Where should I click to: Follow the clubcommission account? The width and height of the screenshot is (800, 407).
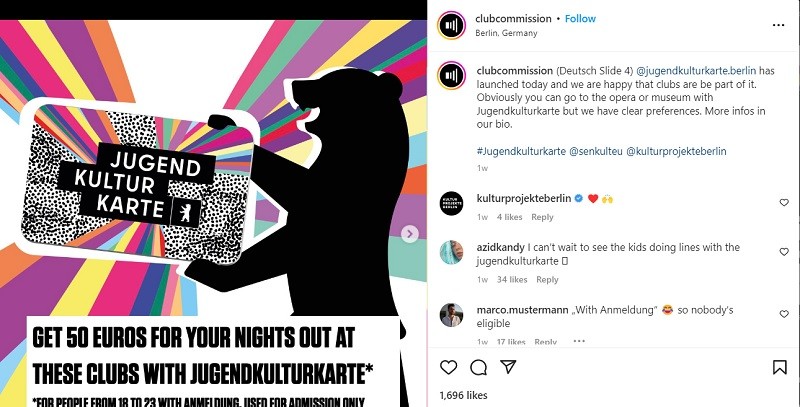[x=580, y=19]
